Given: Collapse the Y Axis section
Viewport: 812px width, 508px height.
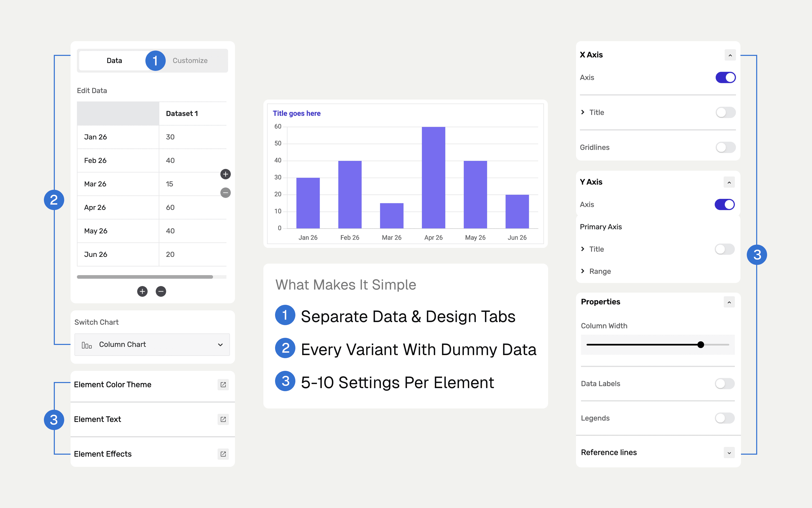Looking at the screenshot, I should coord(729,182).
